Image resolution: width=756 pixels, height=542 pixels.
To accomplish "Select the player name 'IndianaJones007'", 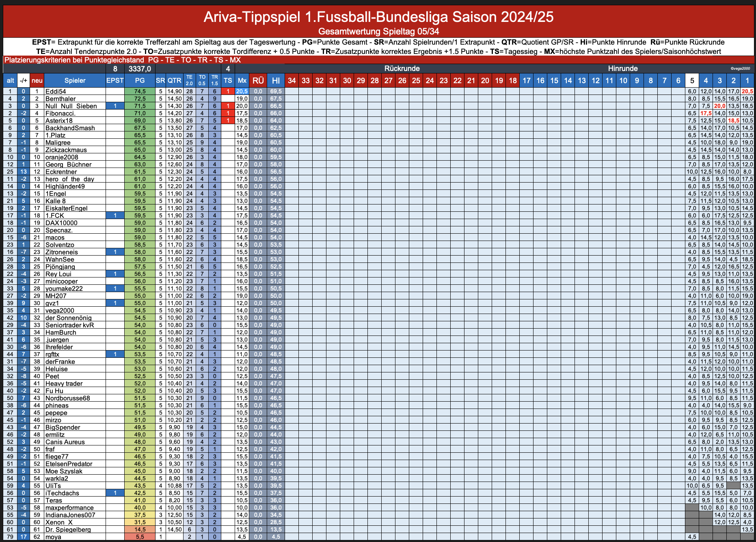I will tap(70, 515).
